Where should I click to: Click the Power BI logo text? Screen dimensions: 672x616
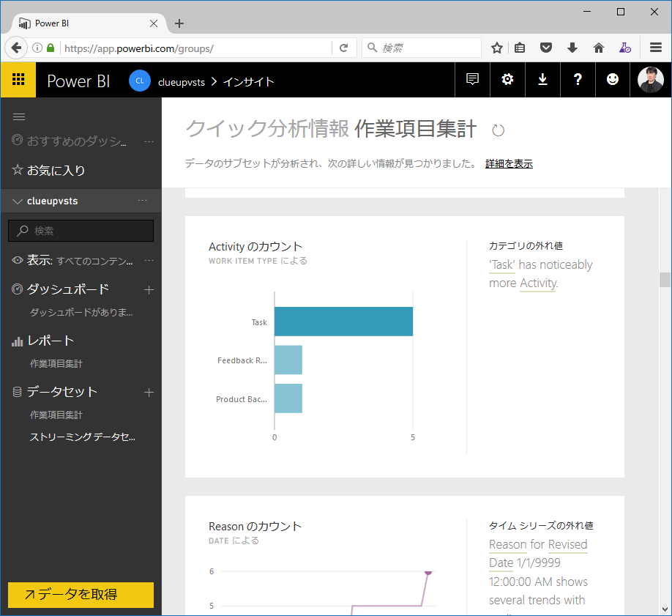coord(78,81)
